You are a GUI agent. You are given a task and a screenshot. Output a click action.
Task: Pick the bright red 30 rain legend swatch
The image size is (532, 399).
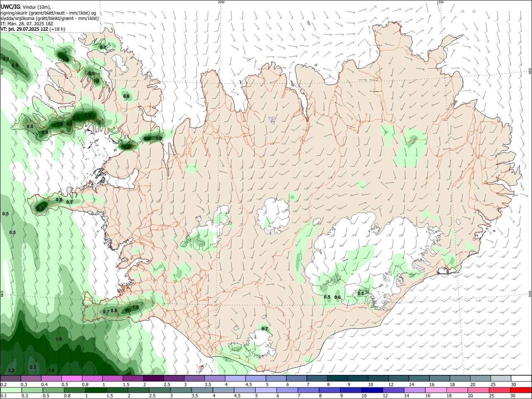tap(521, 390)
